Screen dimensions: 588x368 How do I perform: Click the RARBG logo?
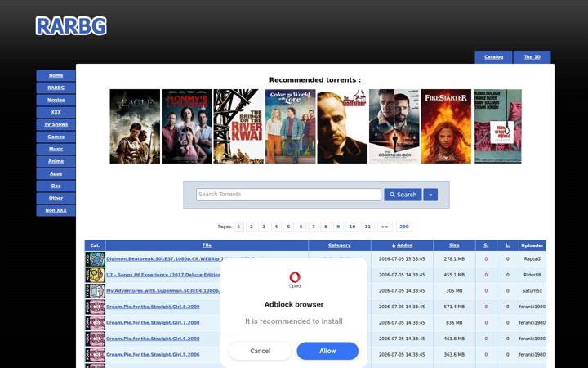71,26
